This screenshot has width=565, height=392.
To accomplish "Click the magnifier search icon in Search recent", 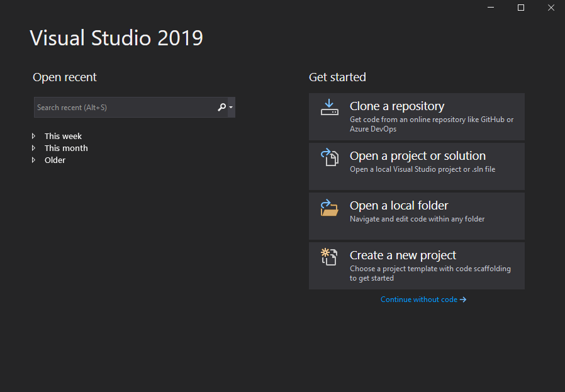I will click(x=221, y=107).
